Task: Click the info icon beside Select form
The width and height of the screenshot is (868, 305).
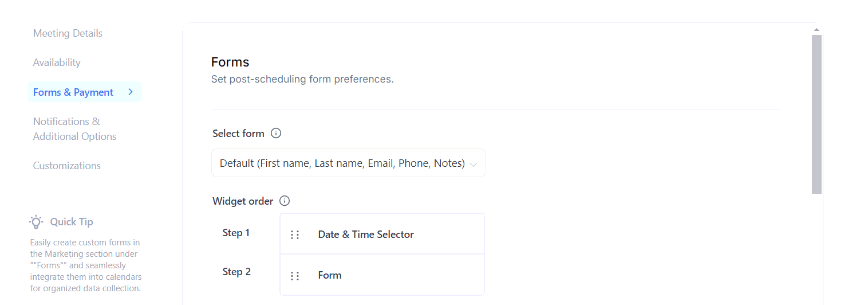Action: [276, 134]
